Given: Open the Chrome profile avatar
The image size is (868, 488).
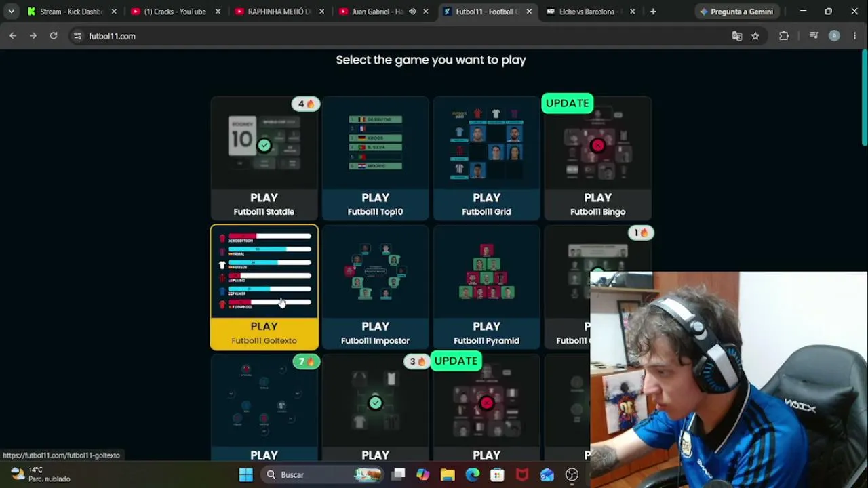Looking at the screenshot, I should (834, 36).
